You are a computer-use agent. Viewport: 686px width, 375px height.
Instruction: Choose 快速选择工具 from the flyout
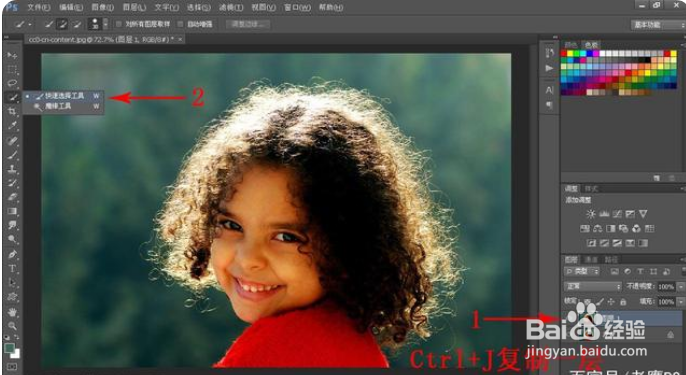(x=64, y=95)
